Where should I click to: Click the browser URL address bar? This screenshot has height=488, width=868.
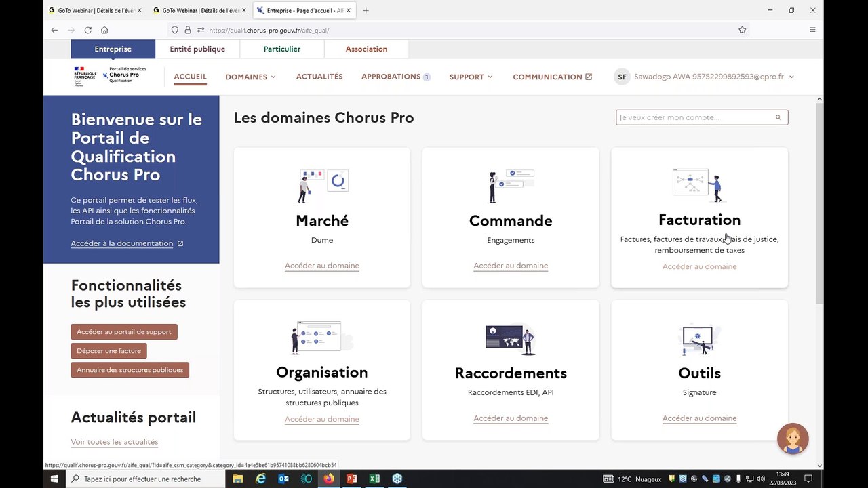point(459,30)
